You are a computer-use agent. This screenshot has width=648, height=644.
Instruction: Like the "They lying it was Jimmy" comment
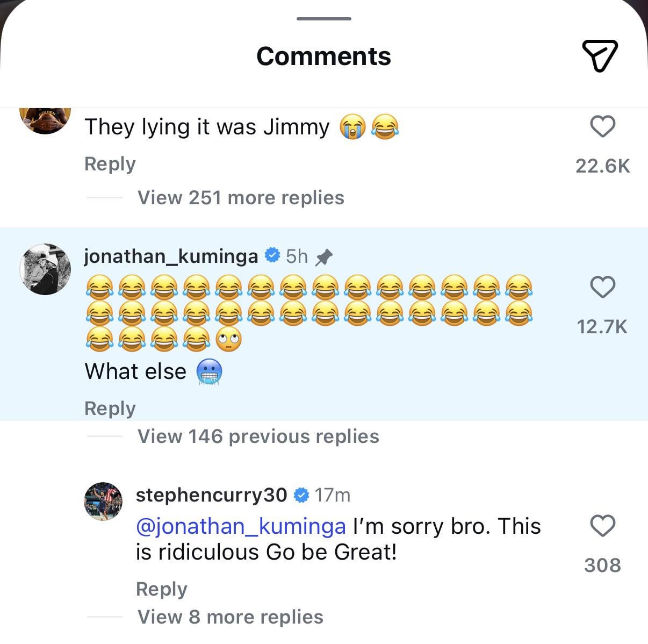tap(602, 127)
